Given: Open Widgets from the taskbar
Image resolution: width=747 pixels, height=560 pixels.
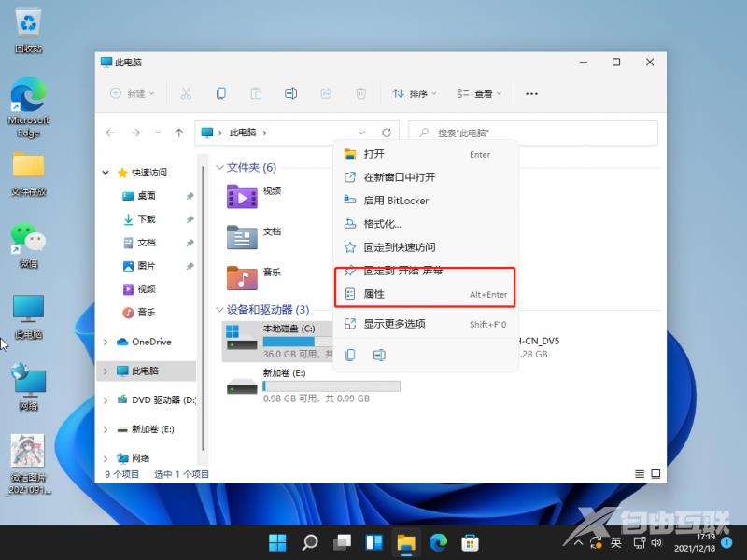Looking at the screenshot, I should point(374,542).
